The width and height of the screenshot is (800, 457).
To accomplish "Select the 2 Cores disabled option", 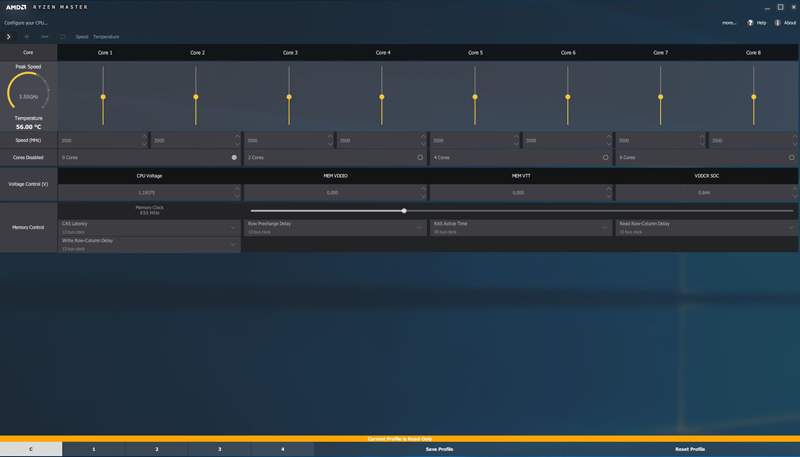I will pyautogui.click(x=420, y=157).
